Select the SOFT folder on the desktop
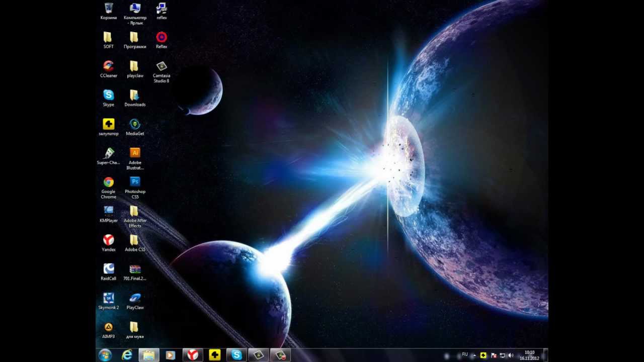Screen dimensions: 644x362 [109, 40]
